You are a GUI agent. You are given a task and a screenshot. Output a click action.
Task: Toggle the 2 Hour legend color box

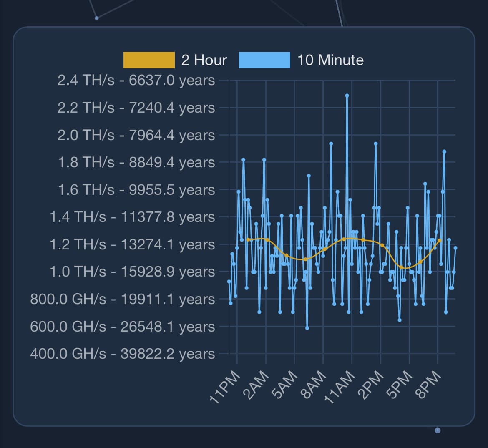pyautogui.click(x=149, y=60)
